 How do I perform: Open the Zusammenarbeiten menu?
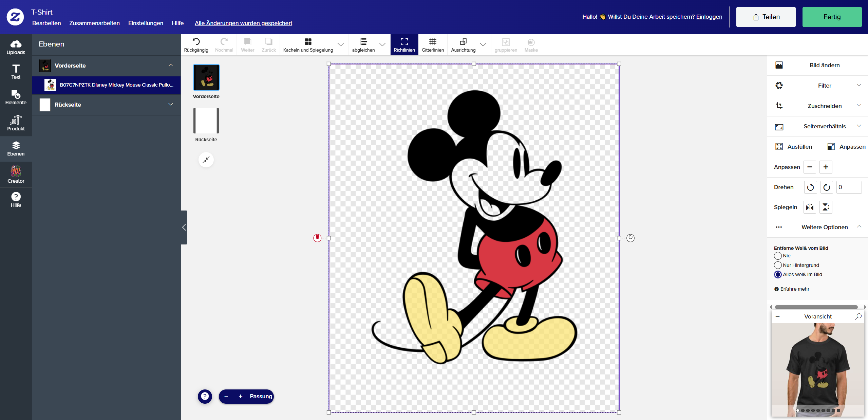pos(94,23)
